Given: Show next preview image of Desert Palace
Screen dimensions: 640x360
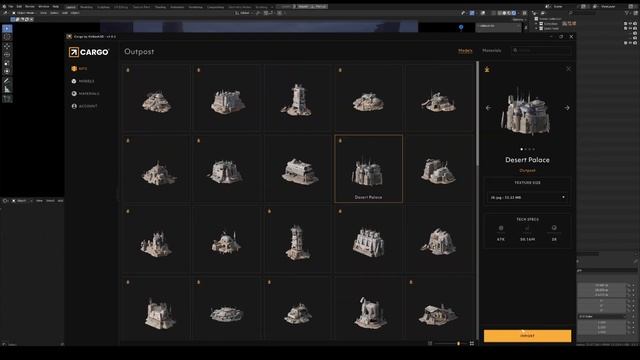Looking at the screenshot, I should (x=567, y=108).
